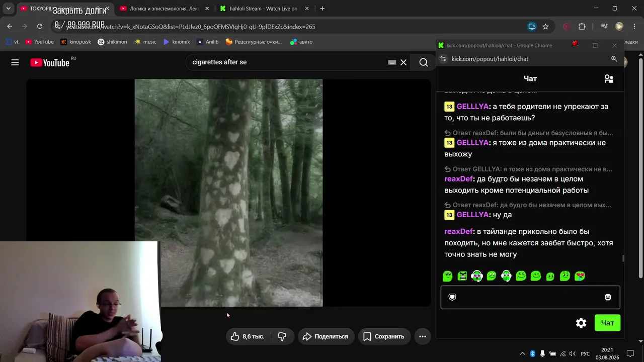Reload the current page
Image resolution: width=644 pixels, height=362 pixels.
40,26
